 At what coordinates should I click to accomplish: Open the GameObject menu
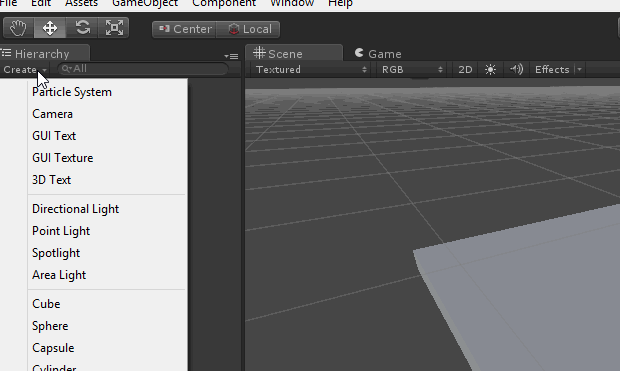(x=145, y=4)
